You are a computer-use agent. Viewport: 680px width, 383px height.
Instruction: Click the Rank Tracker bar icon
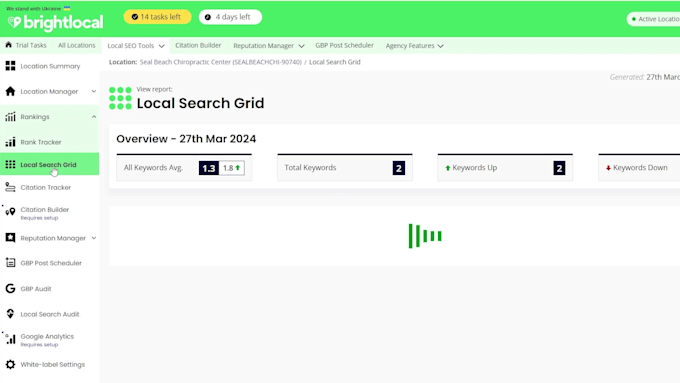tap(10, 142)
